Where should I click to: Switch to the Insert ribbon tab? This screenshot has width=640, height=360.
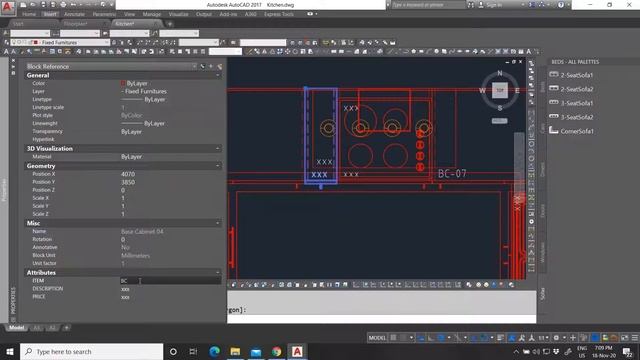pos(50,14)
